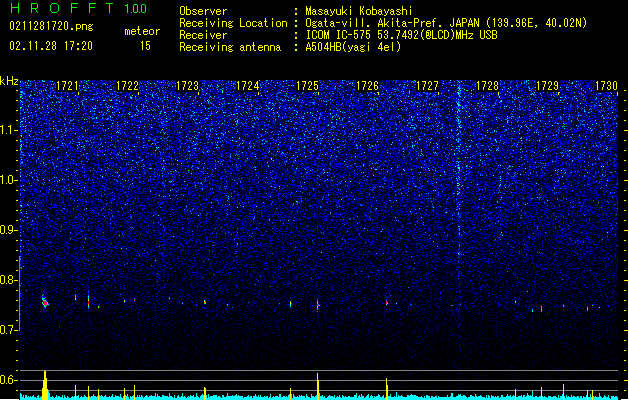The height and width of the screenshot is (400, 629).
Task: Click the kHz axis unit label
Action: [x=9, y=81]
